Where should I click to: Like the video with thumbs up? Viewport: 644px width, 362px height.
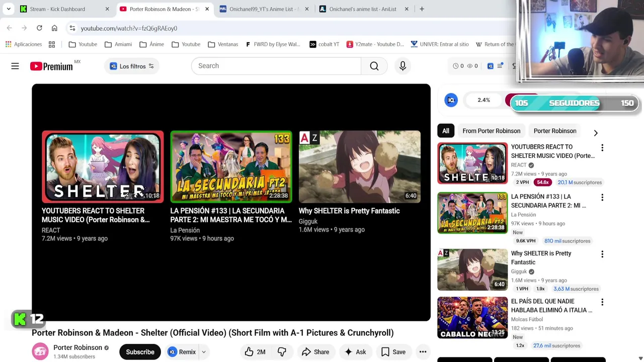point(255,352)
